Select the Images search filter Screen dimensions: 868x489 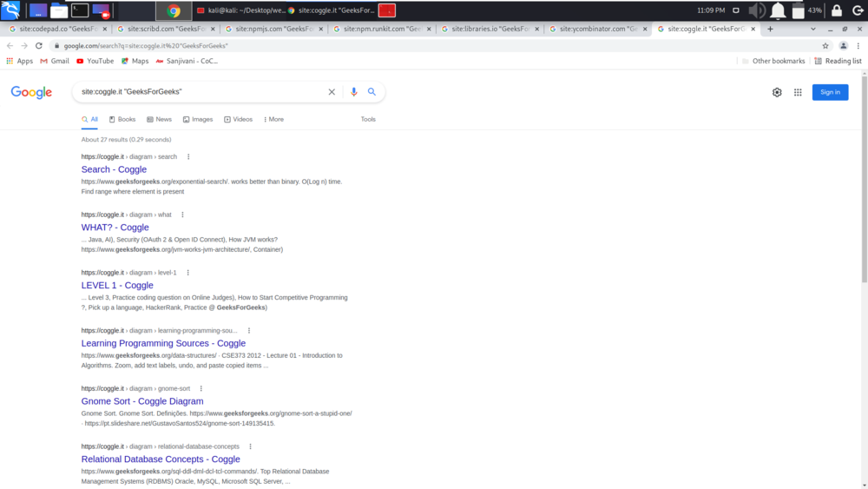tap(198, 120)
